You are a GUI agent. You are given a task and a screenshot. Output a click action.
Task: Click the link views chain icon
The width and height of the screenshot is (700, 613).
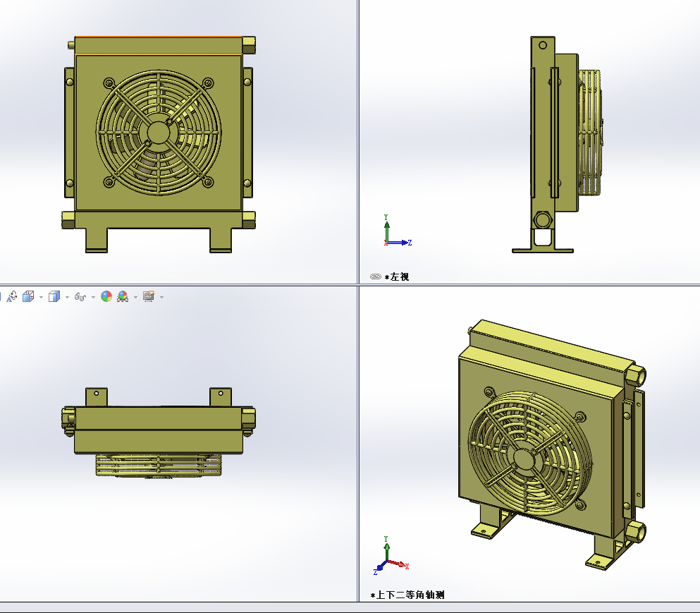(375, 277)
